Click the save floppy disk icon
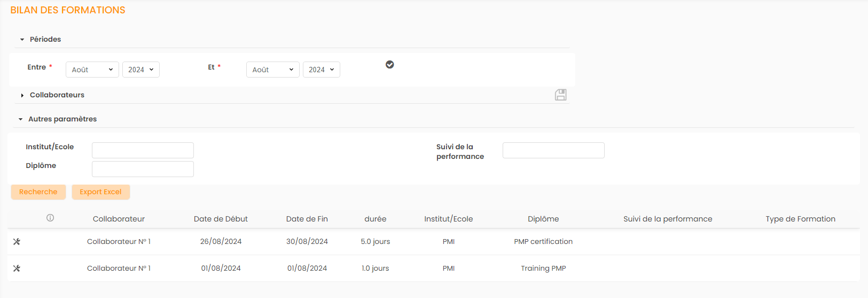 pos(560,95)
